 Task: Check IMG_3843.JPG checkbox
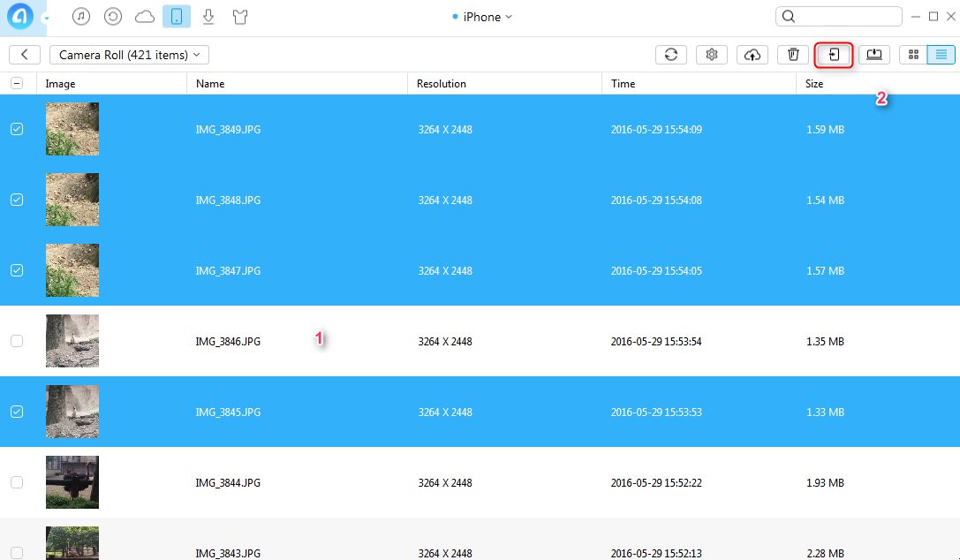pyautogui.click(x=17, y=553)
